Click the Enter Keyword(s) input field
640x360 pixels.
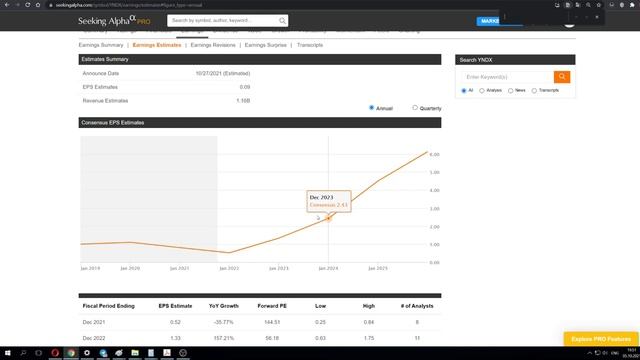(x=508, y=77)
